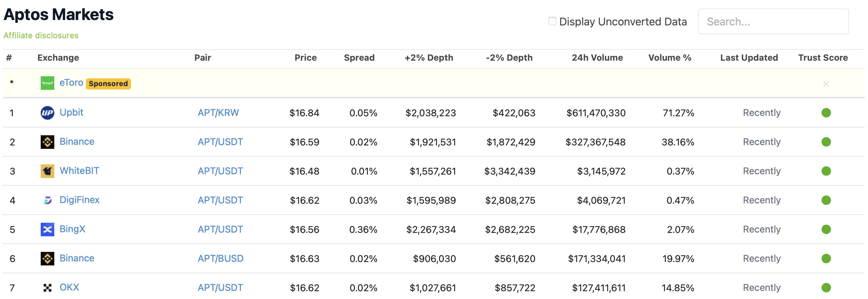Select the $16.48 price cell
The image size is (868, 299).
pyautogui.click(x=304, y=171)
